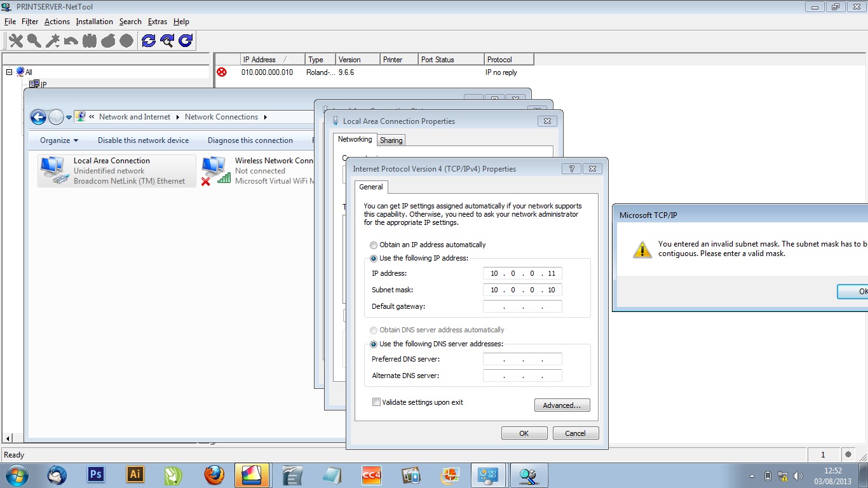Click the Advanced... button
868x488 pixels.
pos(562,405)
